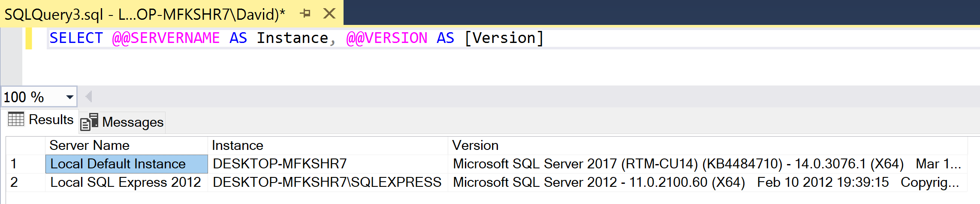Click the DESKTOP-MFKSHR7\SQLEXPRESS instance cell

tap(327, 183)
